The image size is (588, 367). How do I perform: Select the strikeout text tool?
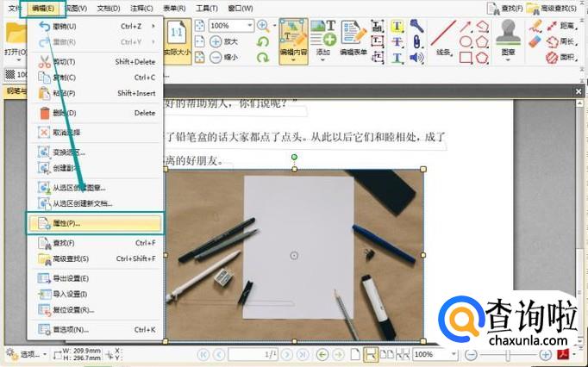click(x=397, y=41)
